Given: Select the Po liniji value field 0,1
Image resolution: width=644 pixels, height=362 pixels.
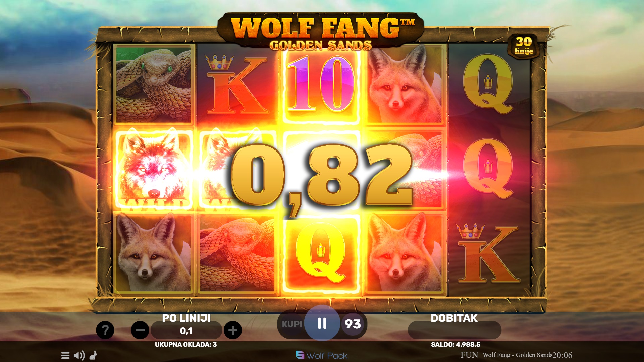Looking at the screenshot, I should point(186,331).
